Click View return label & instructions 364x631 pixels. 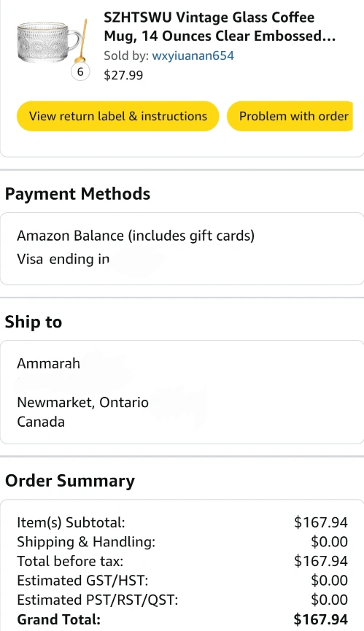(118, 116)
